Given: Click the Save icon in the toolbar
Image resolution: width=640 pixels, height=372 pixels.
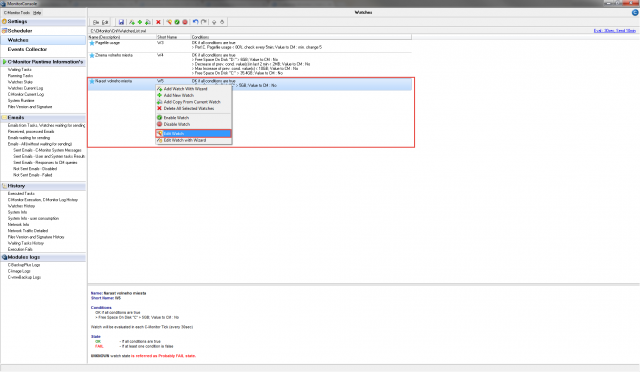Looking at the screenshot, I should point(121,22).
